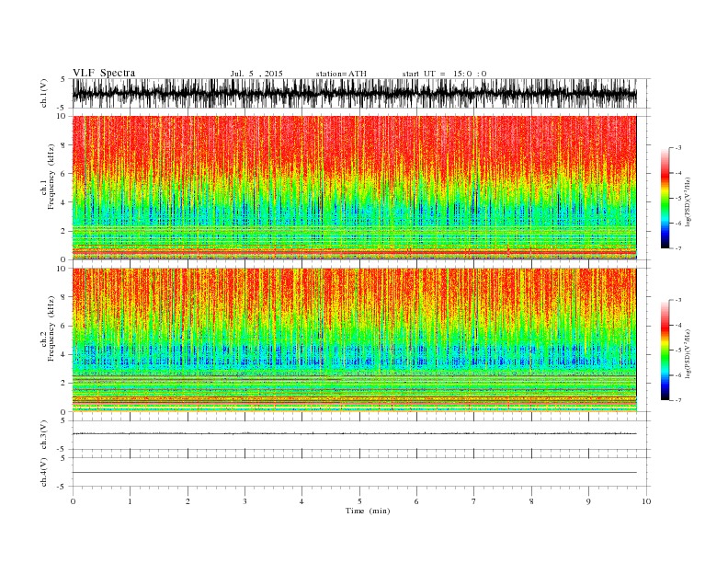Click the color scale bar beside ch.1 spectrogram
Screen dimensions: 728x563
click(665, 199)
